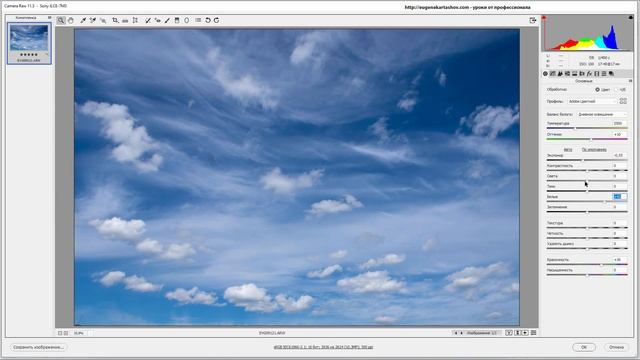Select the Crop tool
This screenshot has width=640, height=360.
pos(116,20)
